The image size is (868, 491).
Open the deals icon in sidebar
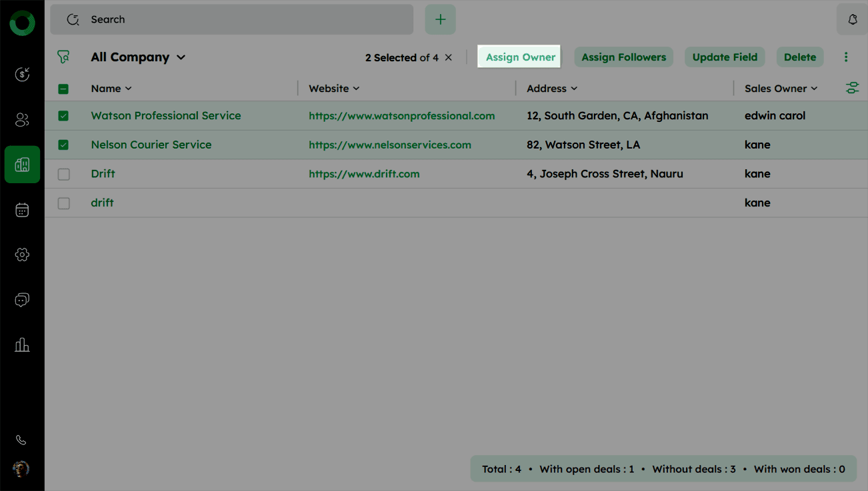(x=22, y=74)
